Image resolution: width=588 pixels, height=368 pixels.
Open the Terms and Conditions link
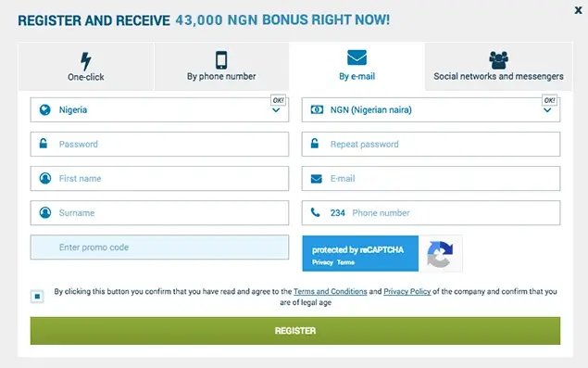tap(330, 291)
